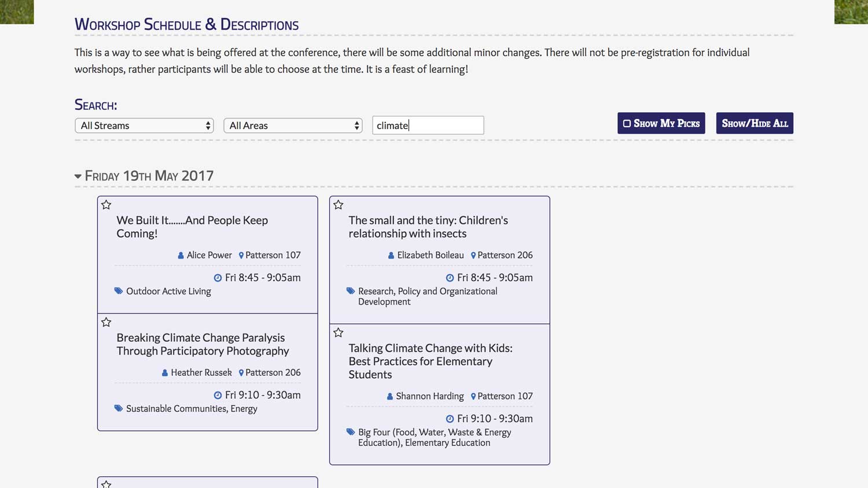Open the All Areas dropdown
Viewport: 868px width, 488px height.
pos(293,125)
